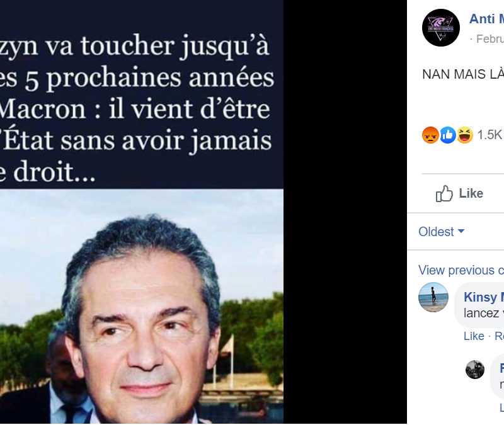The width and height of the screenshot is (504, 425).
Task: Click the beach profile avatar of Kinsy
Action: 433,297
